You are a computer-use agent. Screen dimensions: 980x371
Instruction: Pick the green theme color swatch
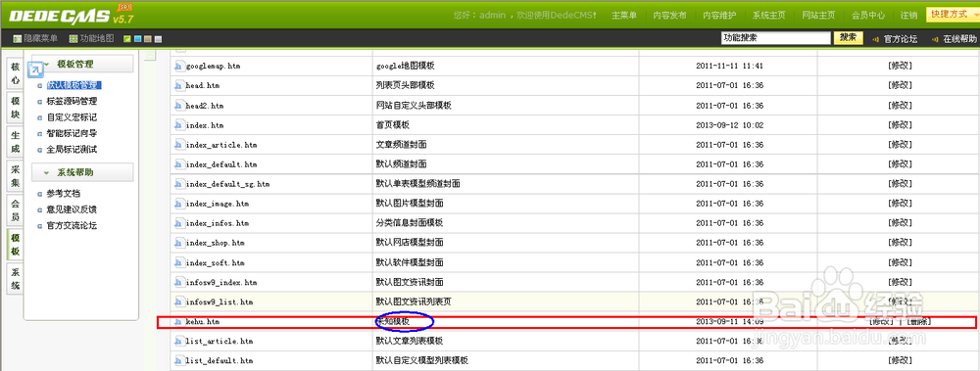coord(126,39)
